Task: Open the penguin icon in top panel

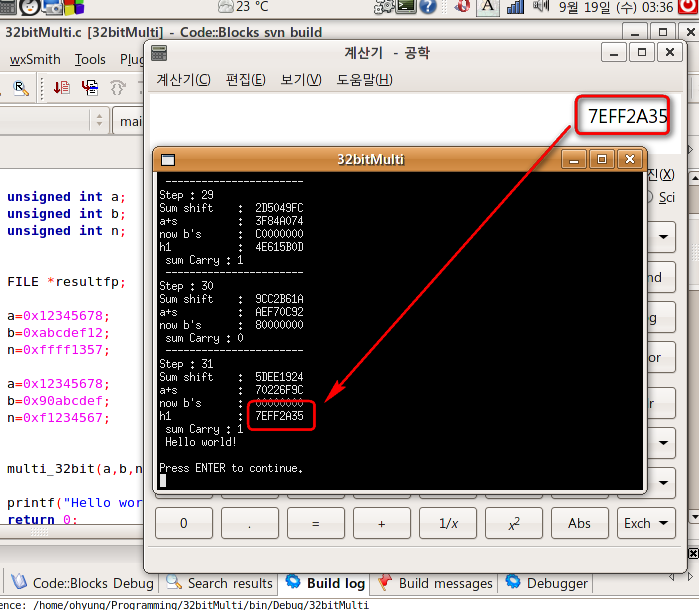Action: [x=30, y=6]
